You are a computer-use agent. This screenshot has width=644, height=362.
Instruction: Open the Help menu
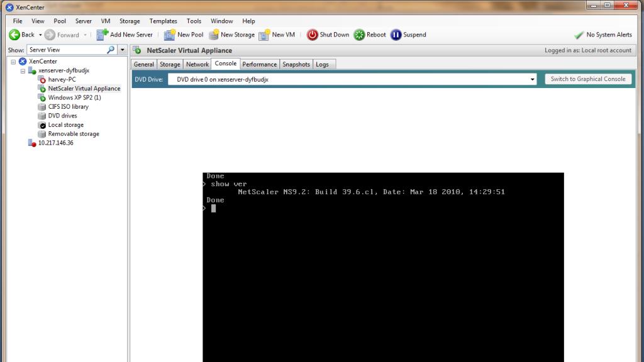click(x=248, y=21)
